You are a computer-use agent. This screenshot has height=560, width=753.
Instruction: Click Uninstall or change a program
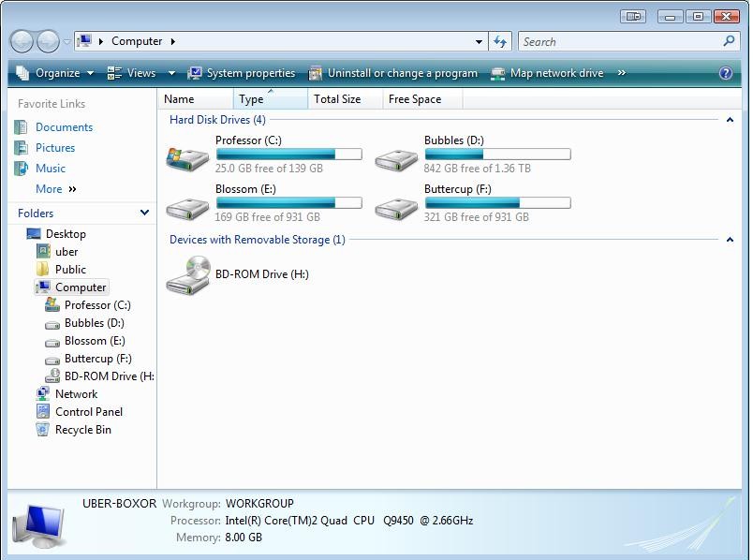[x=393, y=73]
